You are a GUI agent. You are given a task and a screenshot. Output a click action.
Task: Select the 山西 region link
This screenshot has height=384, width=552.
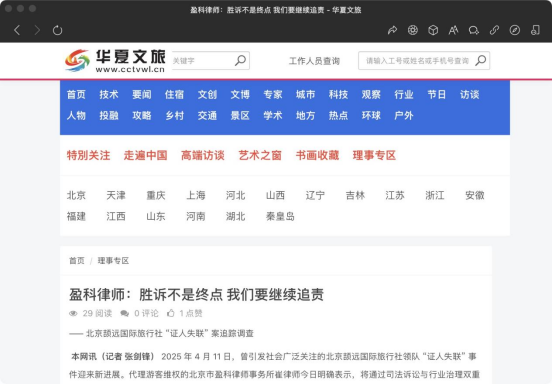pos(275,195)
